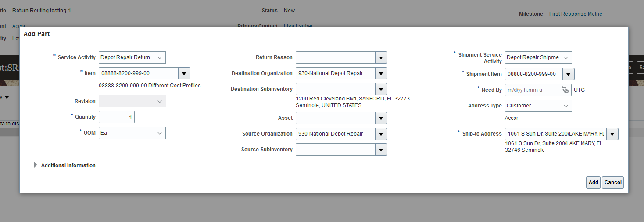The width and height of the screenshot is (644, 222).
Task: Click the Source Subinventory input field
Action: click(336, 150)
